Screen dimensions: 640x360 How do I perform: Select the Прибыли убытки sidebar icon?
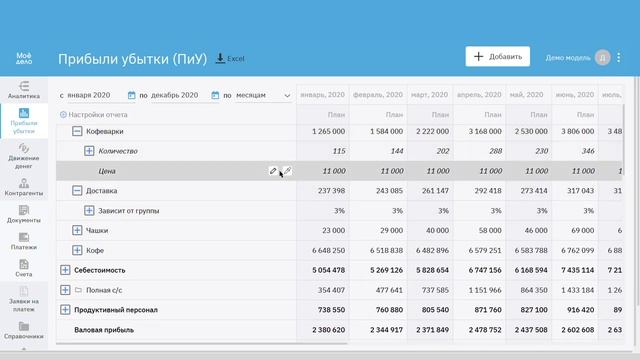pyautogui.click(x=24, y=113)
